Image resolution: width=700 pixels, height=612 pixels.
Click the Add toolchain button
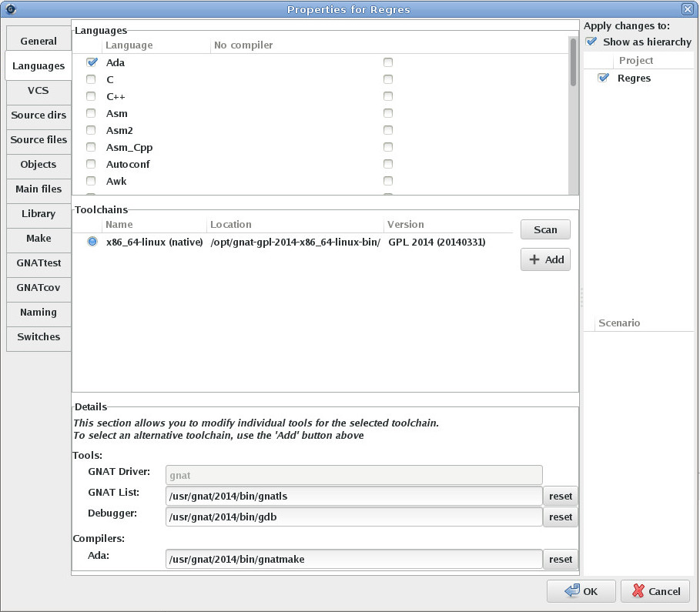tap(545, 259)
